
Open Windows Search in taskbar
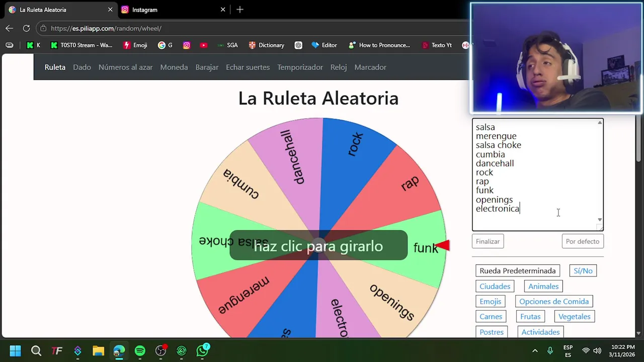pos(36,350)
